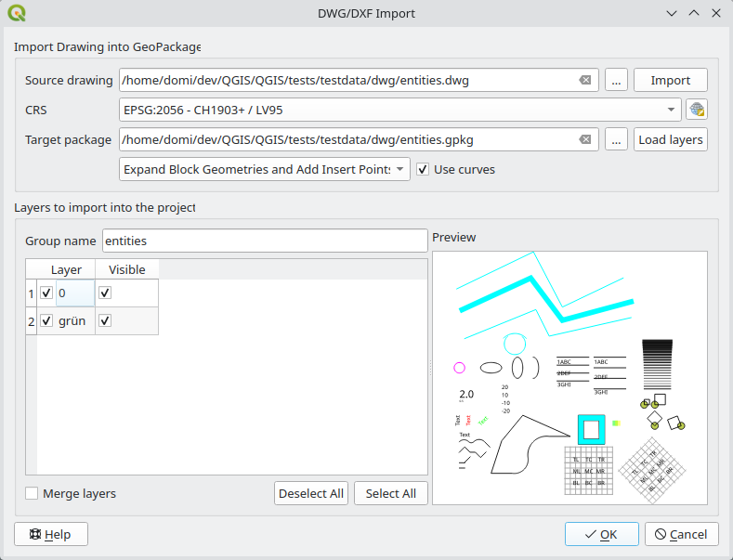Click the keep-below arrow in title bar
Screen dimensions: 733x560
[671, 13]
